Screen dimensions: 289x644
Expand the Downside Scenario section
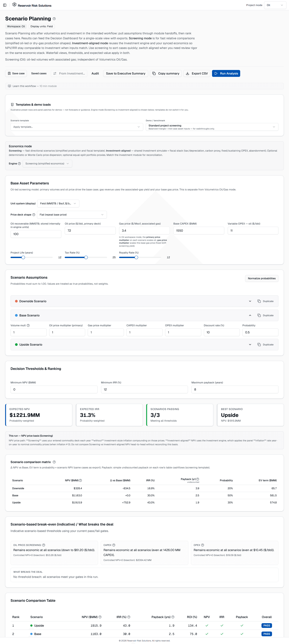point(250,301)
